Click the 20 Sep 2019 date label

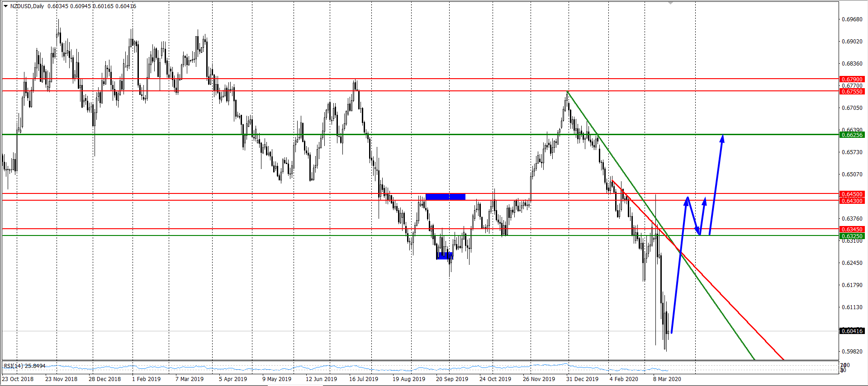point(452,379)
